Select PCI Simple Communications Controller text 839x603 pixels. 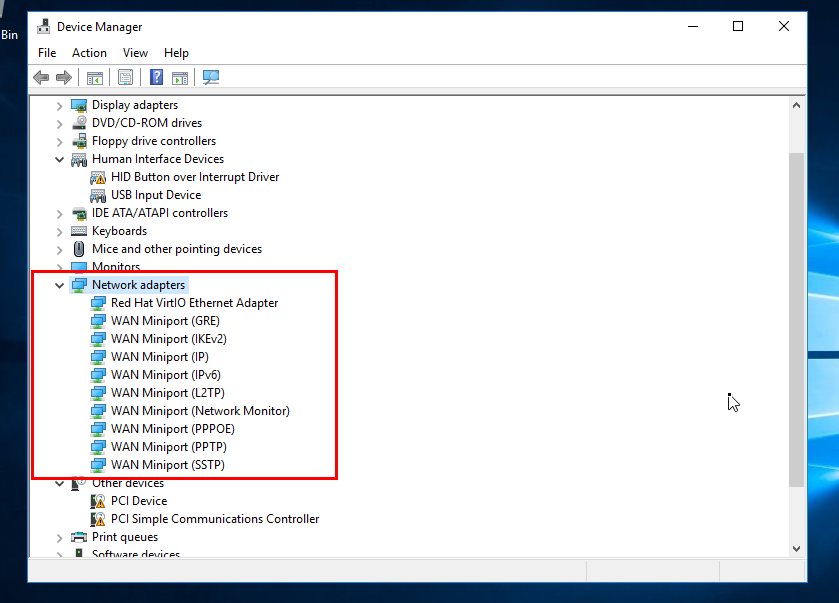215,519
